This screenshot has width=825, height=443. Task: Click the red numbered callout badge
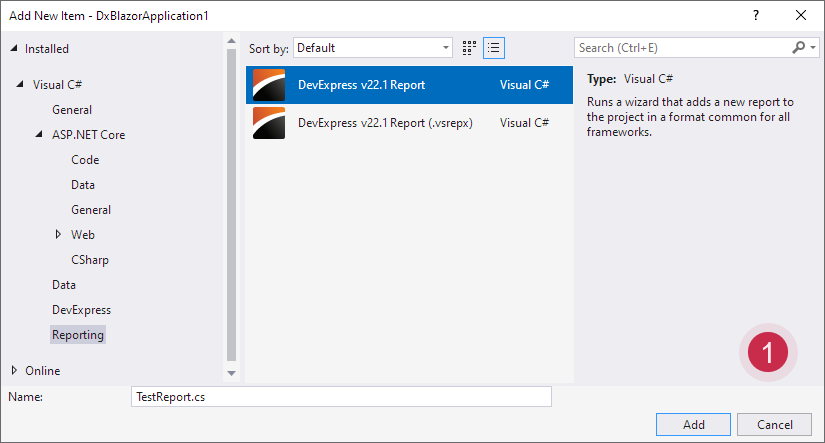(x=768, y=352)
